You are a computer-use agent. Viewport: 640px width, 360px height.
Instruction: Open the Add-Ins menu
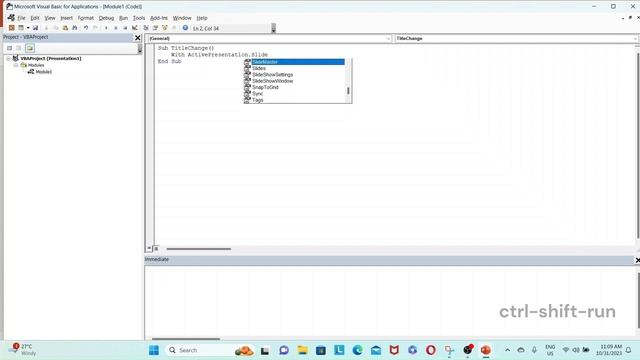[x=159, y=18]
